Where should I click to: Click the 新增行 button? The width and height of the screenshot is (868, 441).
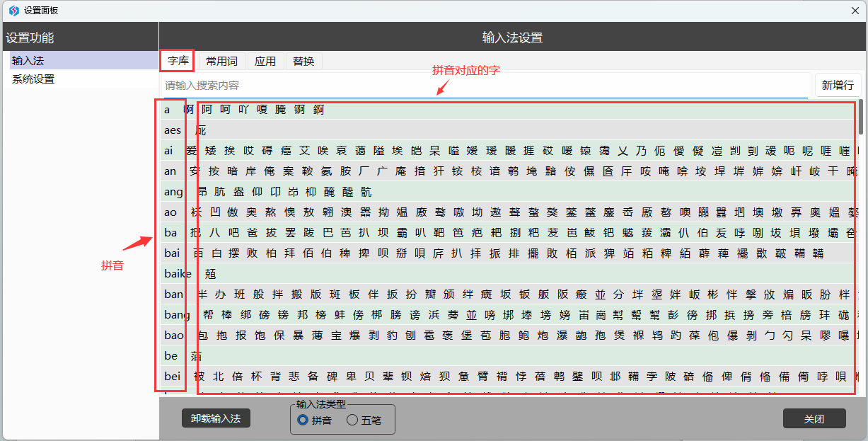(x=838, y=85)
